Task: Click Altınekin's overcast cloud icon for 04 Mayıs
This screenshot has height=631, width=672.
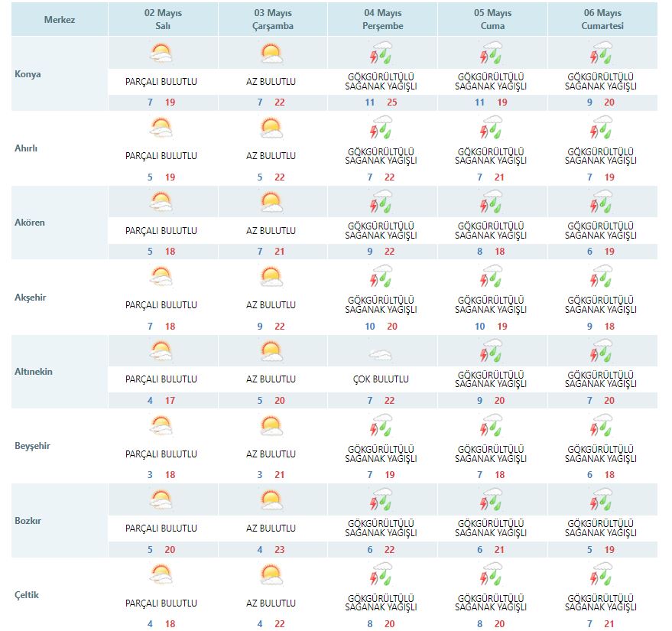Action: coord(381,354)
